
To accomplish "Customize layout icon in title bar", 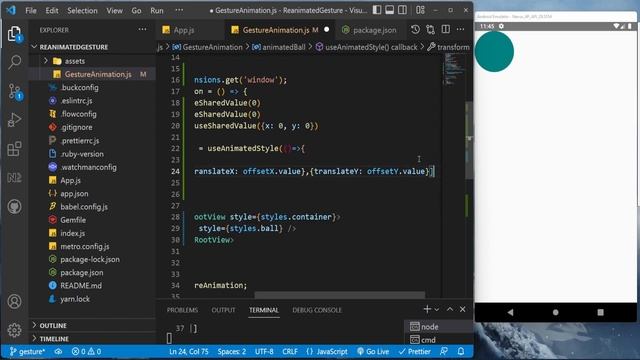I will point(420,10).
